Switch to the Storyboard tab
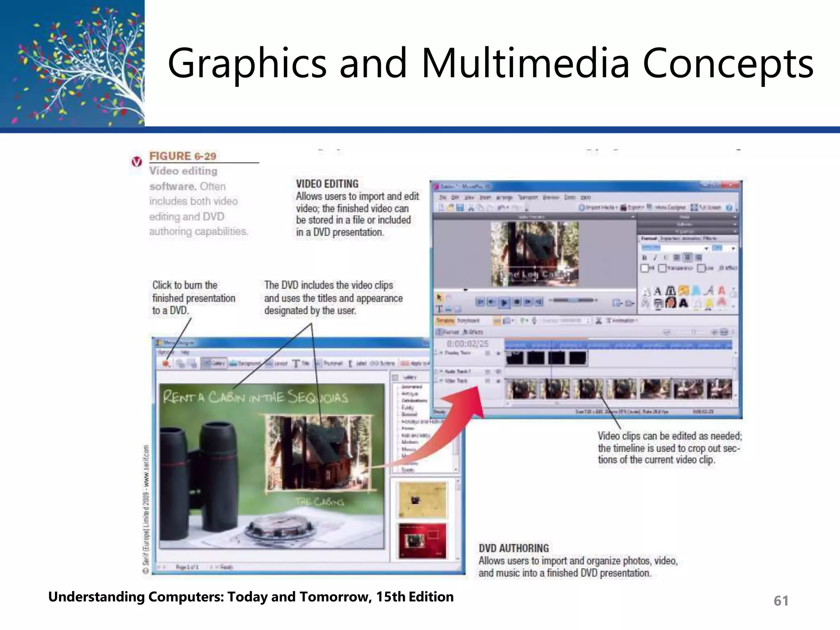The width and height of the screenshot is (840, 630). 468,320
